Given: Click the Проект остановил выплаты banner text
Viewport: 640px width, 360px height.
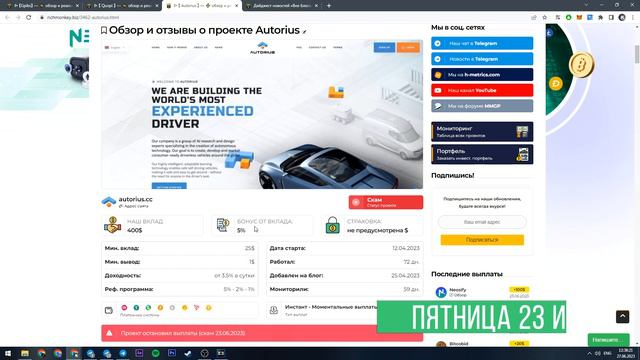Looking at the screenshot, I should click(183, 333).
